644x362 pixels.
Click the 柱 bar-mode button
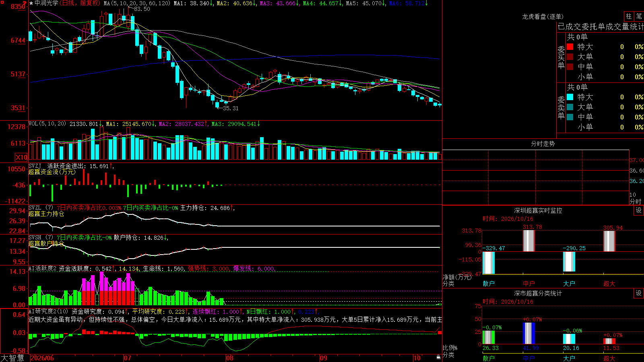point(629,16)
